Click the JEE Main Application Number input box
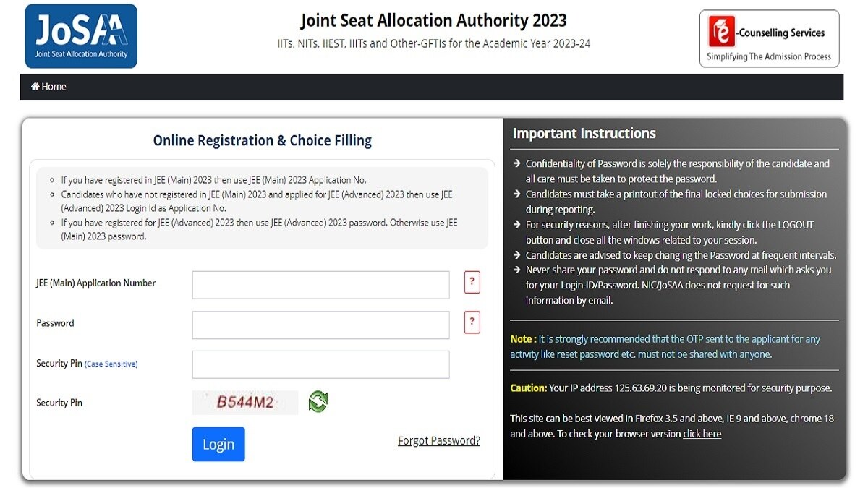Viewport: 868px width, 488px height. (x=321, y=284)
